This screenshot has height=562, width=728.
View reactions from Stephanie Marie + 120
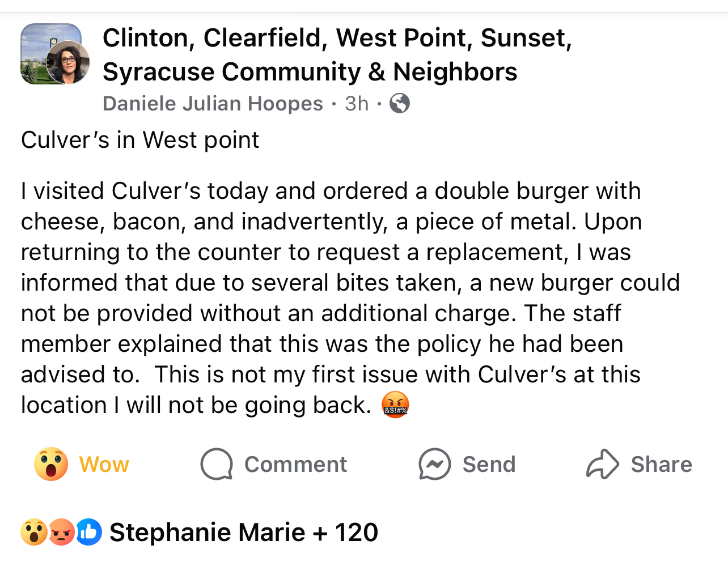[243, 533]
